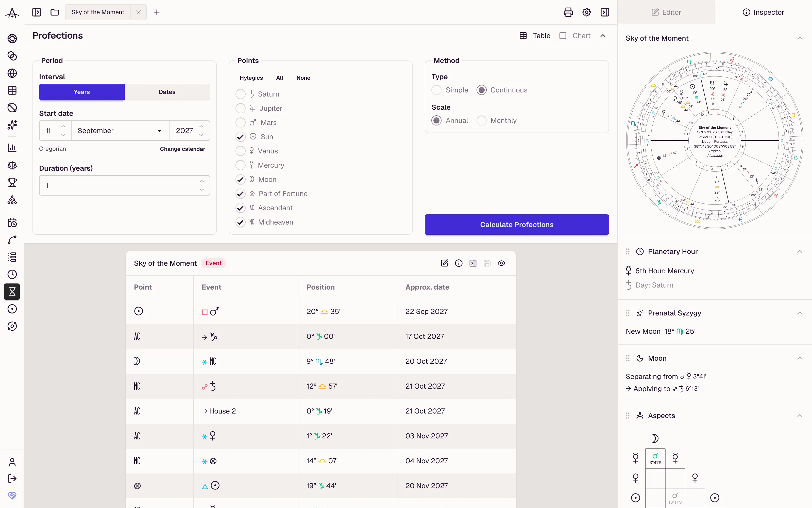The height and width of the screenshot is (508, 812).
Task: Open the globe icon in sidebar
Action: [12, 73]
